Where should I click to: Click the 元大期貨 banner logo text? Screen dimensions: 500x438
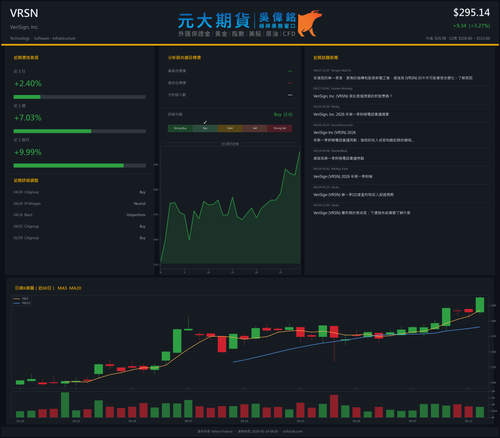(214, 21)
